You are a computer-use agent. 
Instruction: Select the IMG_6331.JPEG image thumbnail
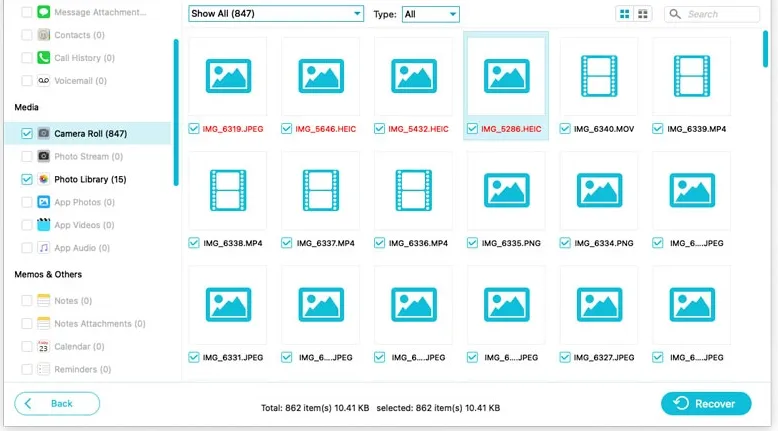point(228,305)
